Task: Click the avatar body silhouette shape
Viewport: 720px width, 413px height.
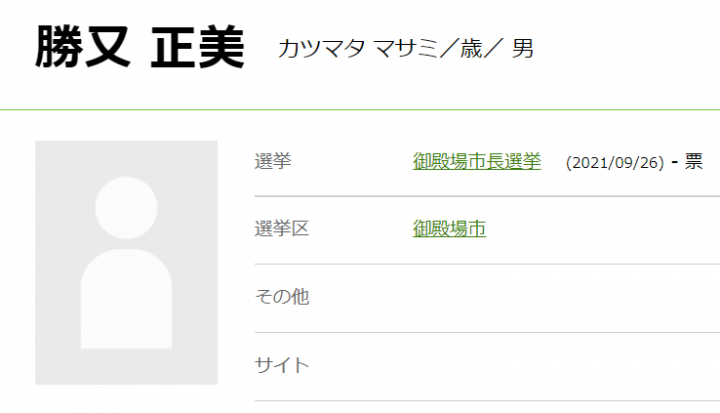Action: 126,299
